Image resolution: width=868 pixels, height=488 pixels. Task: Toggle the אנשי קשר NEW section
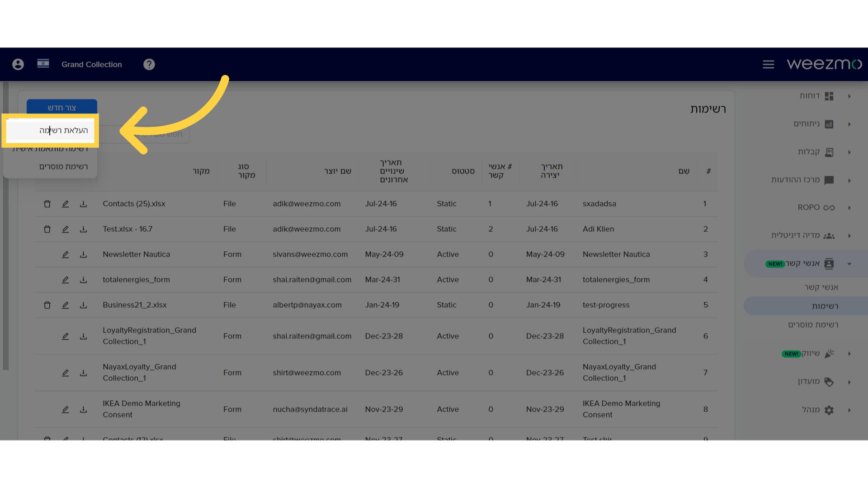[x=849, y=264]
